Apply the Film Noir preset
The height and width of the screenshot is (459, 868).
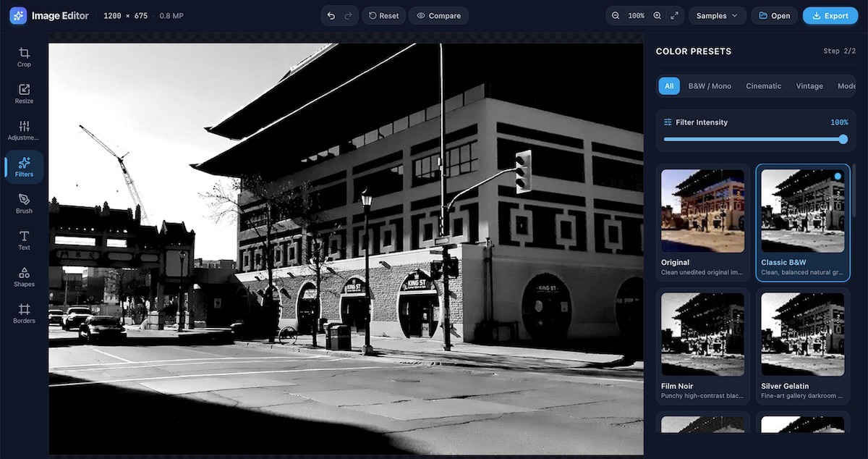tap(702, 346)
